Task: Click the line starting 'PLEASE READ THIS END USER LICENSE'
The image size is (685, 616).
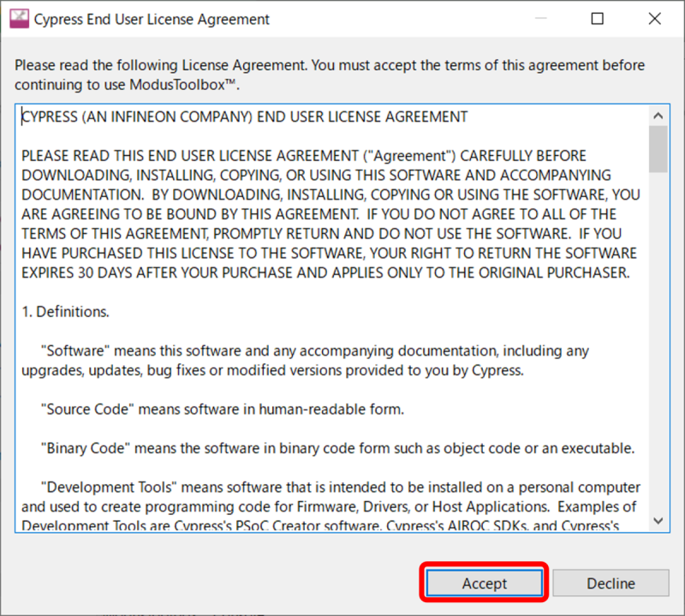Action: [x=304, y=156]
